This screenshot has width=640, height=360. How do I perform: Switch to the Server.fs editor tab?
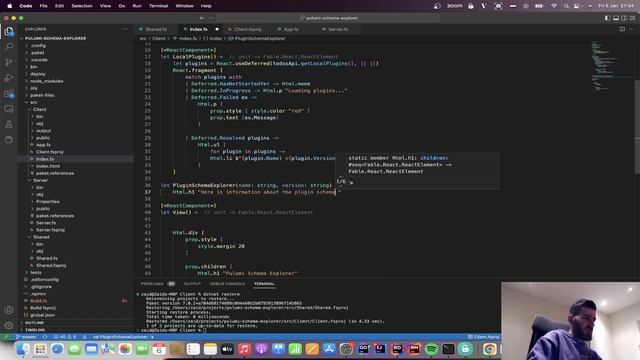pos(338,29)
